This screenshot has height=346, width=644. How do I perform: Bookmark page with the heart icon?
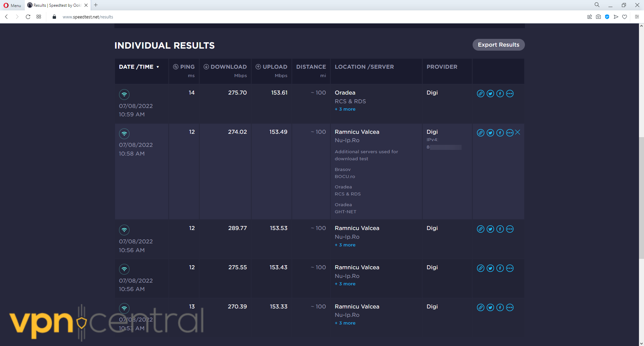[x=624, y=17]
